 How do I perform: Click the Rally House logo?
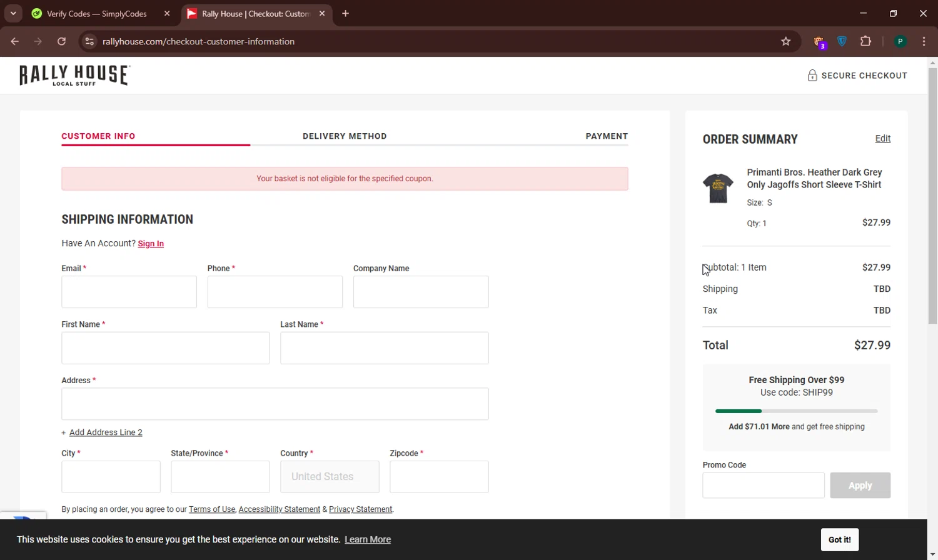click(x=74, y=76)
